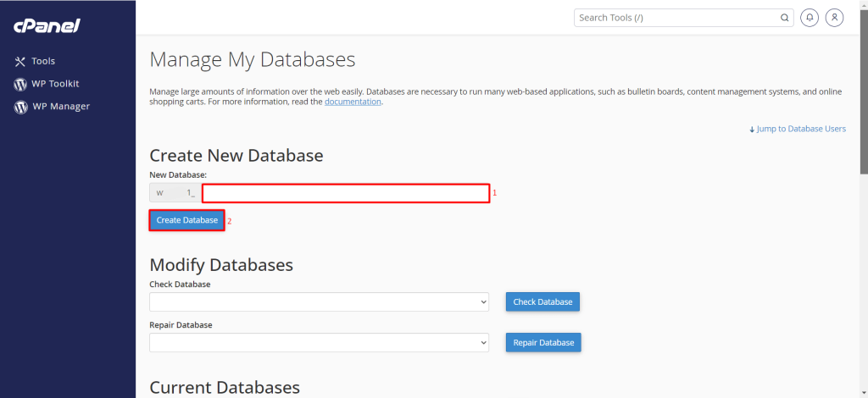The image size is (868, 398).
Task: Click the Repair Database button
Action: 543,342
